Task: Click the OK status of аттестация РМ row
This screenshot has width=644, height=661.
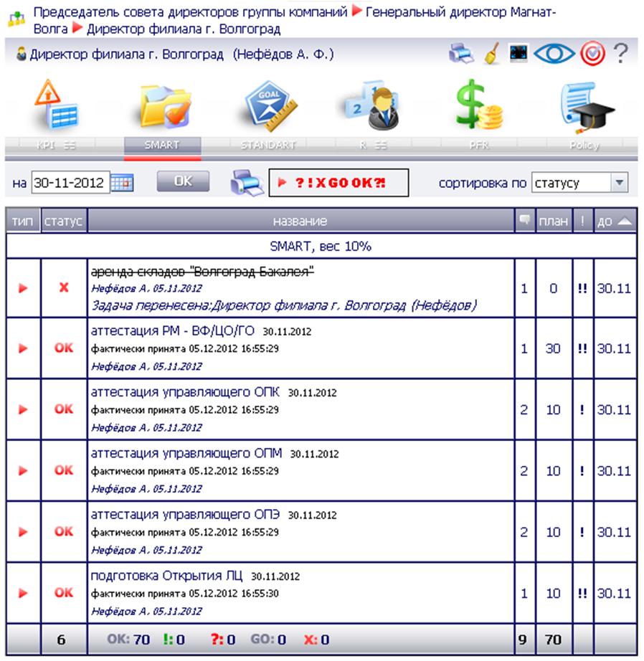Action: tap(64, 348)
